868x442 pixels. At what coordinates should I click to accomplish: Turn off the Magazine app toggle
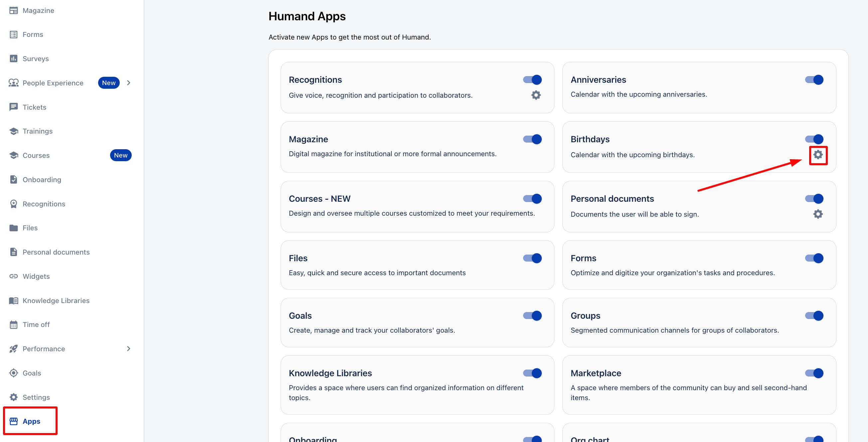(532, 139)
